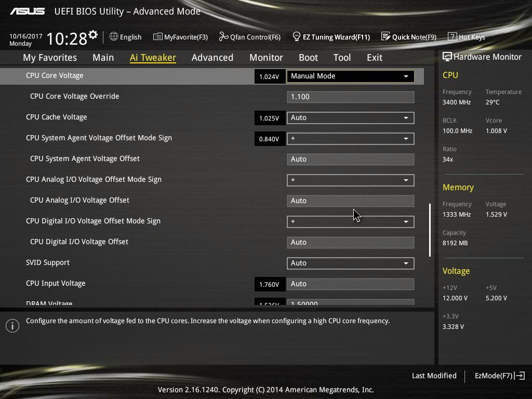Click the settings gear next to the clock
The width and height of the screenshot is (532, 399).
[x=93, y=34]
